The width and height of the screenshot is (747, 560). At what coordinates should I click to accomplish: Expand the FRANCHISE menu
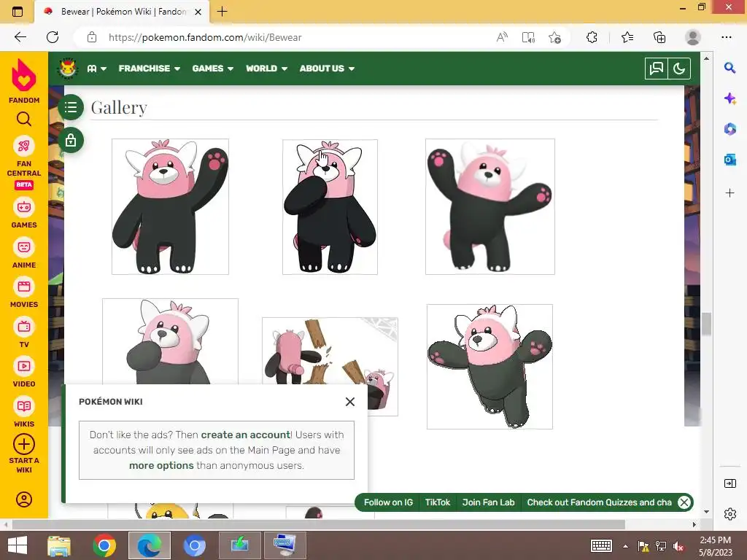149,69
